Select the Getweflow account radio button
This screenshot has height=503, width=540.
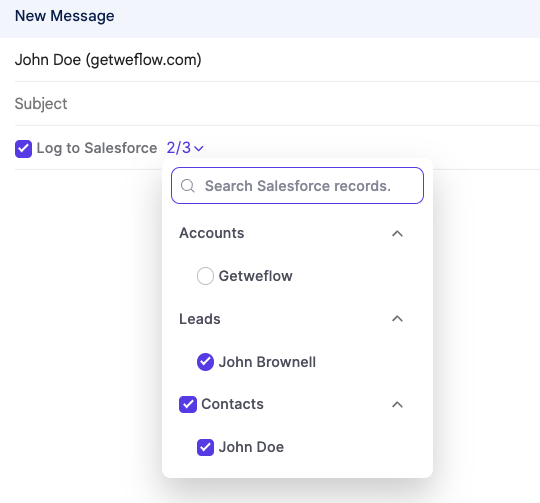(x=205, y=276)
